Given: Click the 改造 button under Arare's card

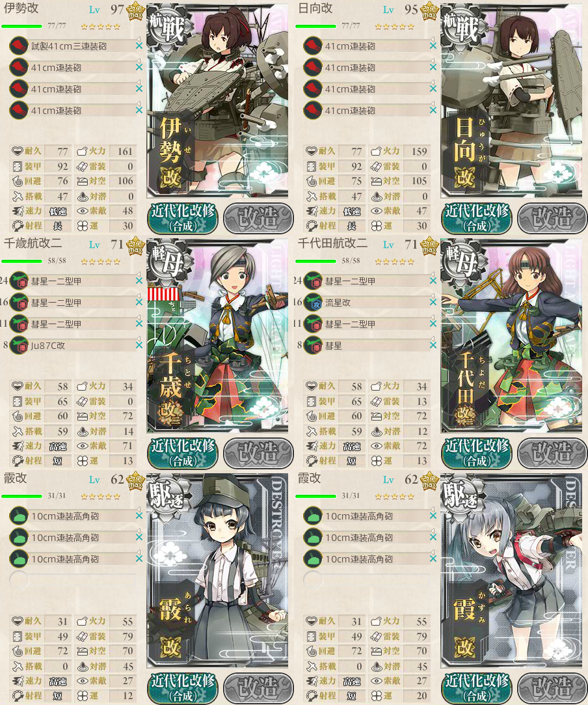Looking at the screenshot, I should tap(258, 688).
